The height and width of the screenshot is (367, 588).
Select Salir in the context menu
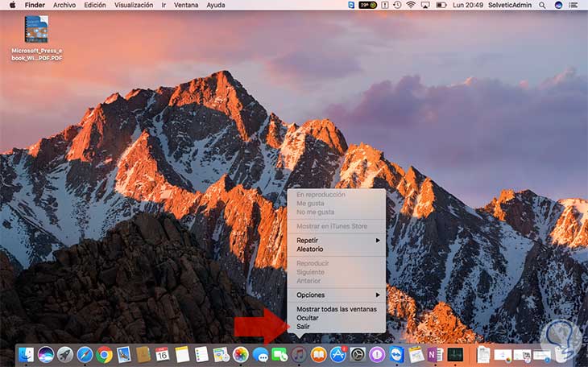point(303,327)
